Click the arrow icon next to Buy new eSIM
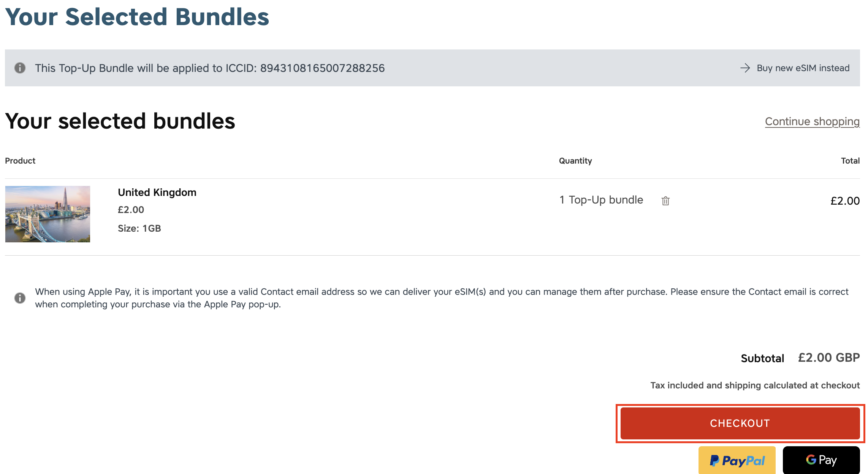Image resolution: width=868 pixels, height=474 pixels. pos(745,68)
